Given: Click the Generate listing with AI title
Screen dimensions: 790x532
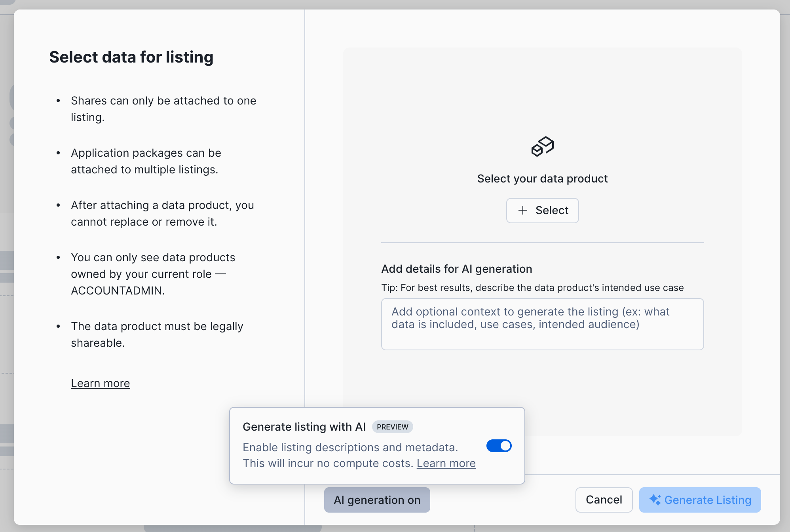Looking at the screenshot, I should [x=304, y=427].
